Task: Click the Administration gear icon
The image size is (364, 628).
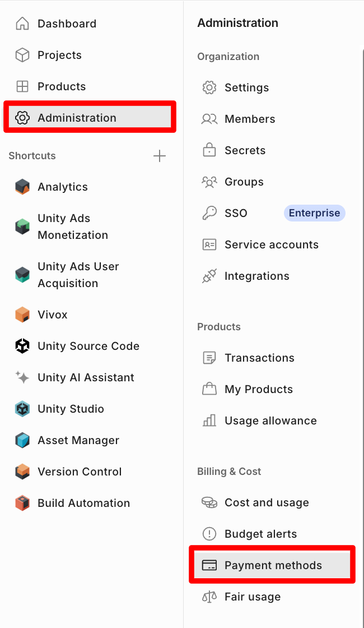Action: (x=22, y=118)
